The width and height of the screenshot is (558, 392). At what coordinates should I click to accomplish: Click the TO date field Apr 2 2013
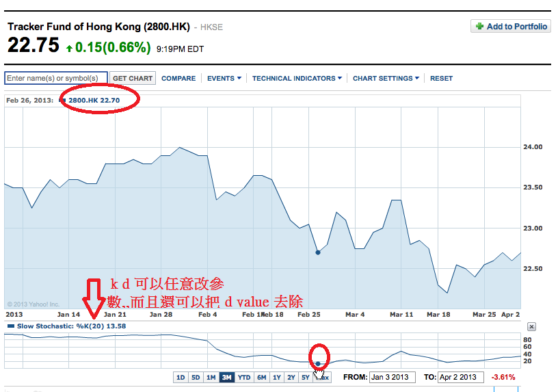(x=460, y=377)
